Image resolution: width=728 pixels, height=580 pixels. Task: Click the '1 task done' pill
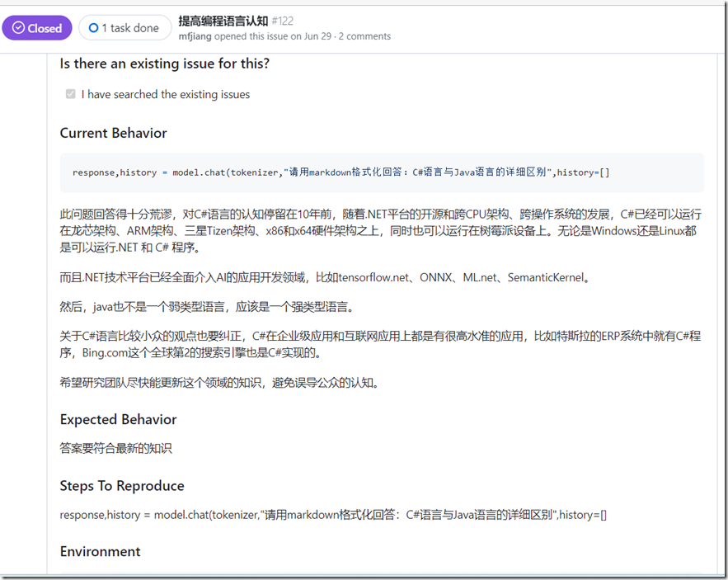tap(124, 28)
